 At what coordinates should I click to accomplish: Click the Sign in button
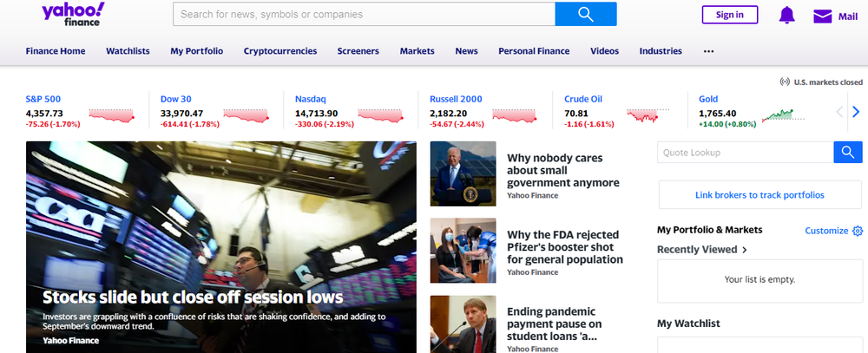click(730, 15)
